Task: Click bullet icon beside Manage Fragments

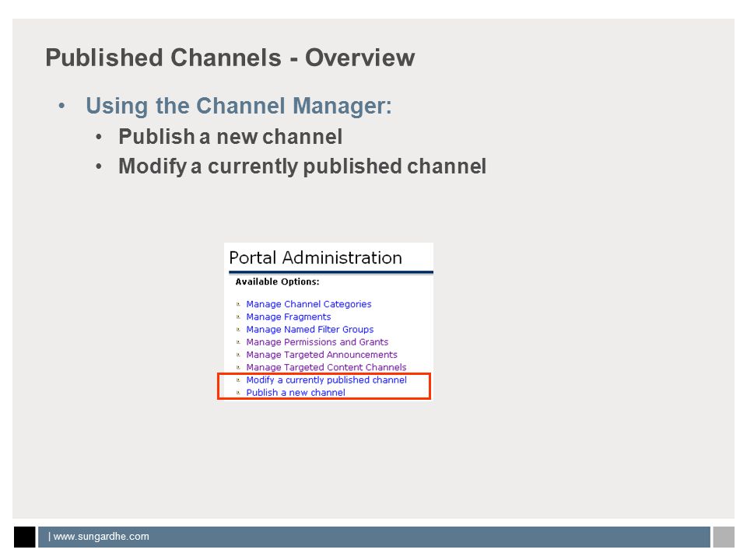Action: (x=238, y=317)
